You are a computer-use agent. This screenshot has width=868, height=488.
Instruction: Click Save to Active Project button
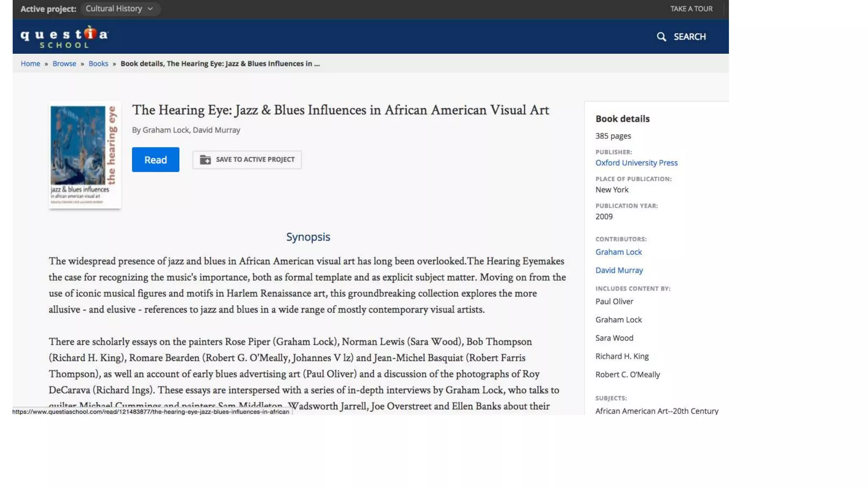tap(247, 160)
